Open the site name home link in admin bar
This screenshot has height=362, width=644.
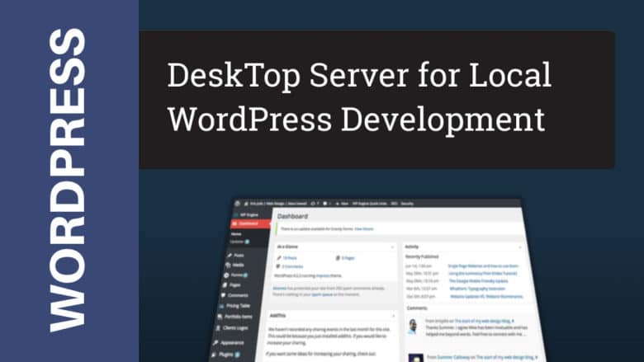click(275, 204)
